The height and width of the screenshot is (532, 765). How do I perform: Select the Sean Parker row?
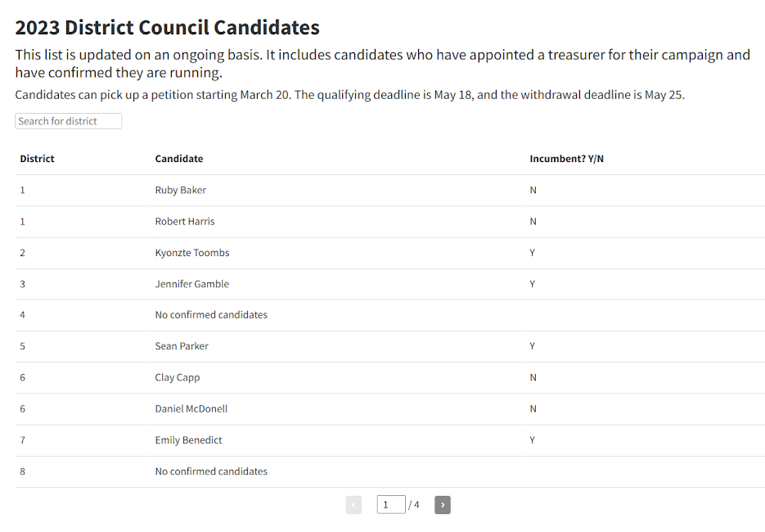tap(182, 346)
